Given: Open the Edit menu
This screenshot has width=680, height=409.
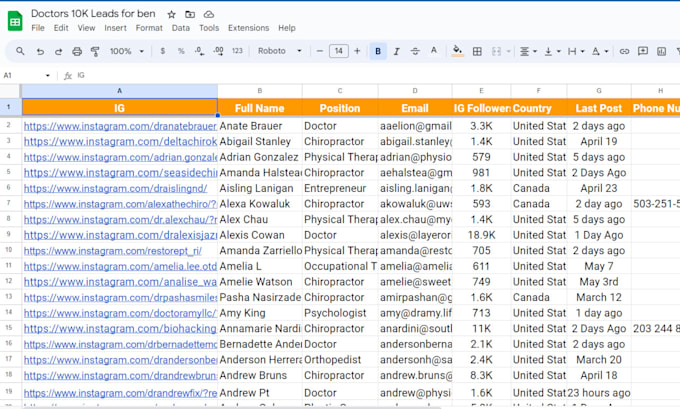Looking at the screenshot, I should (61, 28).
